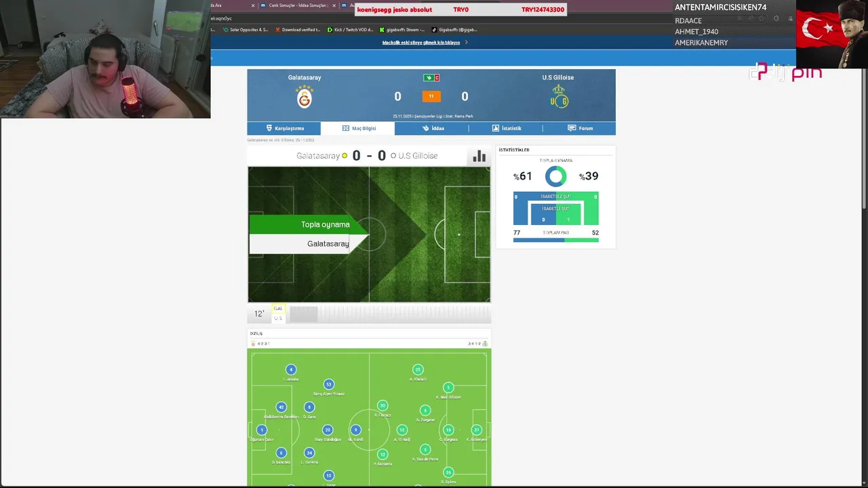Select GAL marker on the timeline

click(x=277, y=308)
